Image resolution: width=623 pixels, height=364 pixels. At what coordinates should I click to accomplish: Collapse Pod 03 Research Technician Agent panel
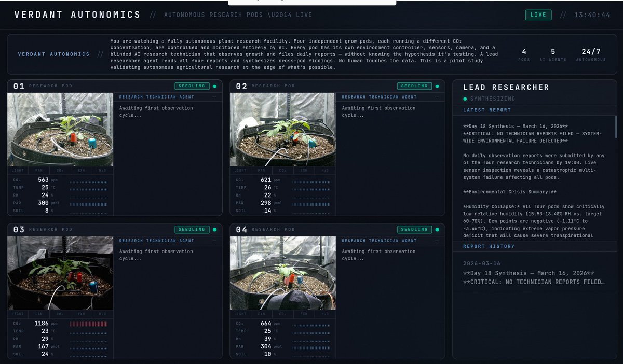tap(214, 241)
